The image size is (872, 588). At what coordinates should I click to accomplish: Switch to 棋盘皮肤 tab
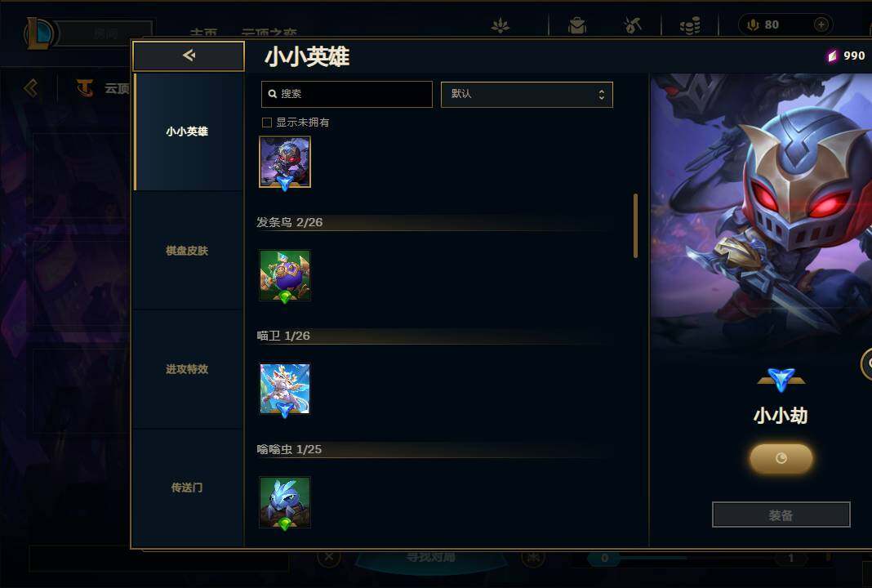[x=188, y=251]
